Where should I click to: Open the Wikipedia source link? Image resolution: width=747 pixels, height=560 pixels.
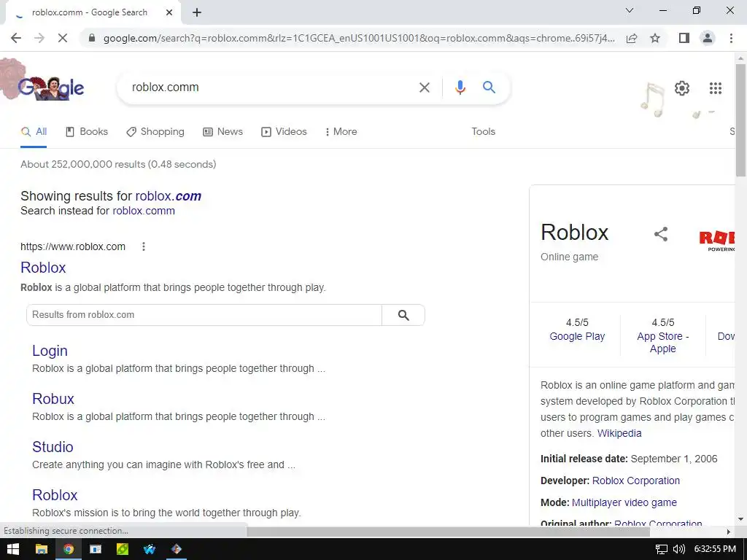619,433
